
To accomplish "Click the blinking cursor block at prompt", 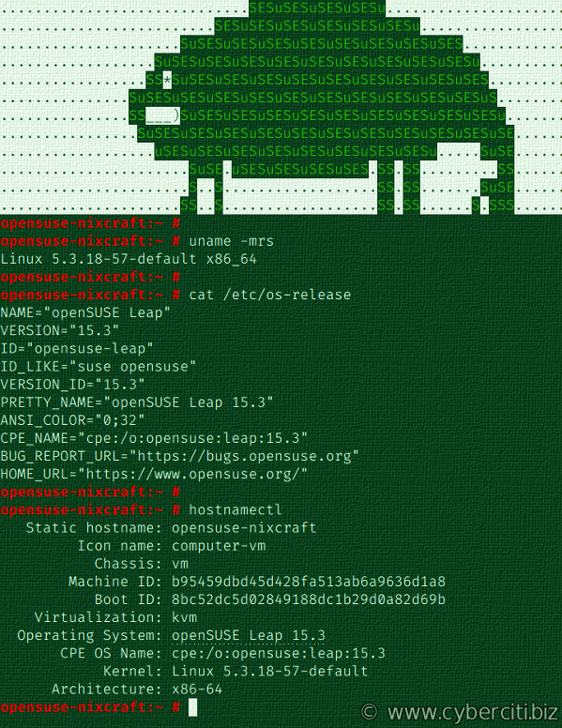I will (x=192, y=707).
